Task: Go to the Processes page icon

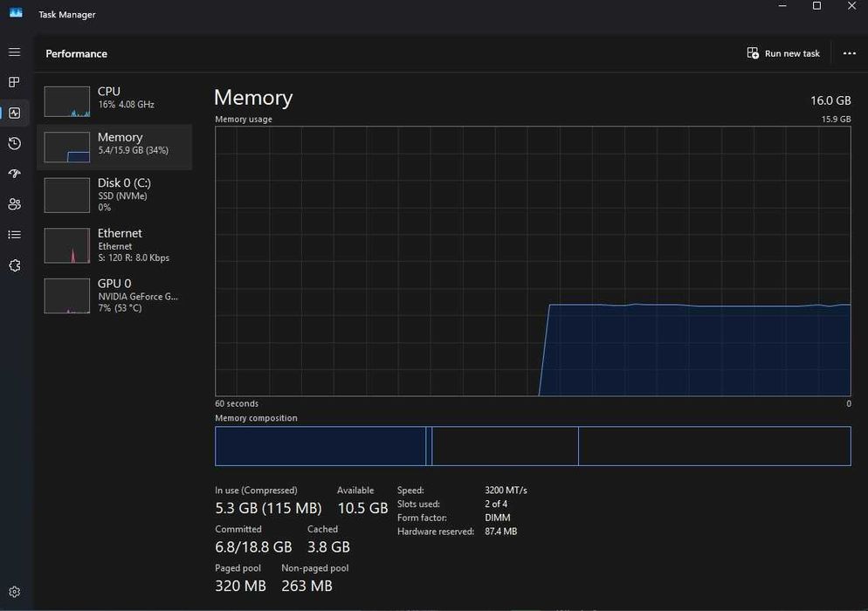Action: click(x=14, y=82)
